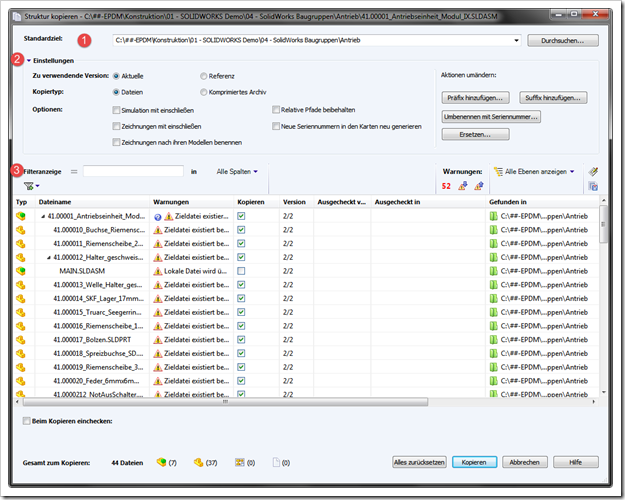The height and width of the screenshot is (500, 625).
Task: Click the horizontal scrollbar of file list
Action: (225, 402)
